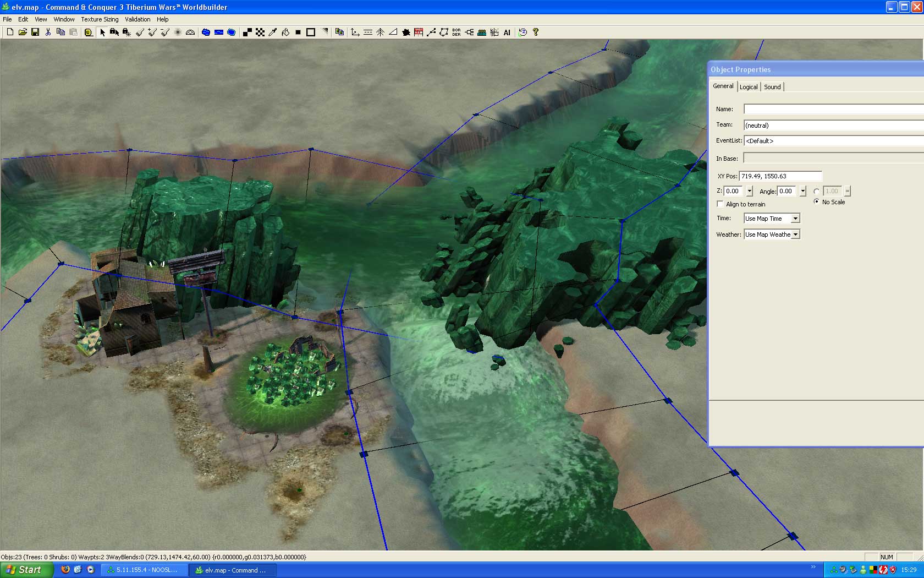The width and height of the screenshot is (924, 578).
Task: Open the Validation menu
Action: click(137, 19)
